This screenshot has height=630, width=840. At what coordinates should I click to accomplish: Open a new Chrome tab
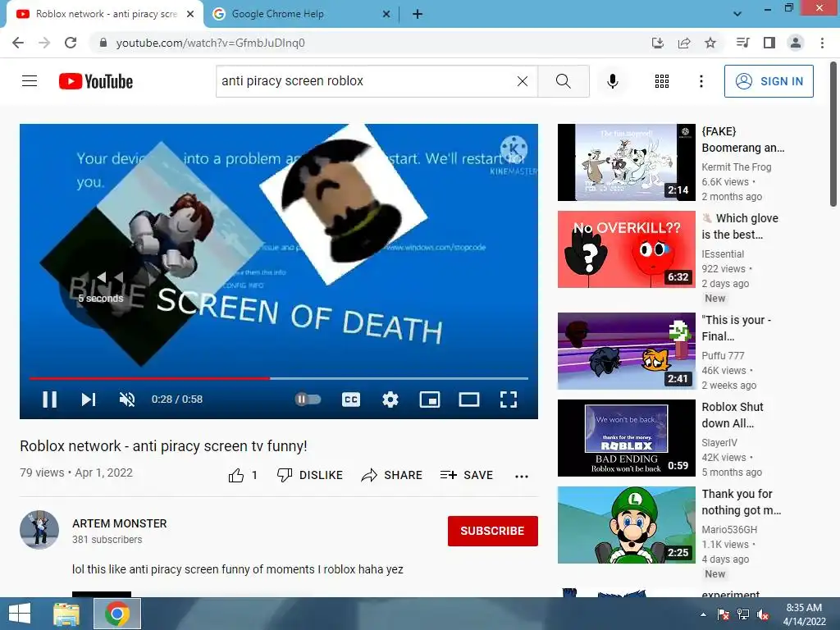click(418, 14)
